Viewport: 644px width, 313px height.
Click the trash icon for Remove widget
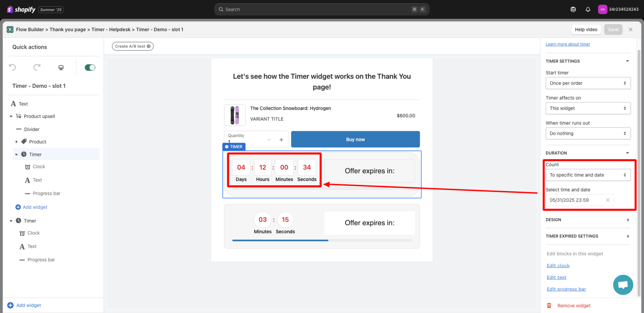pyautogui.click(x=549, y=306)
